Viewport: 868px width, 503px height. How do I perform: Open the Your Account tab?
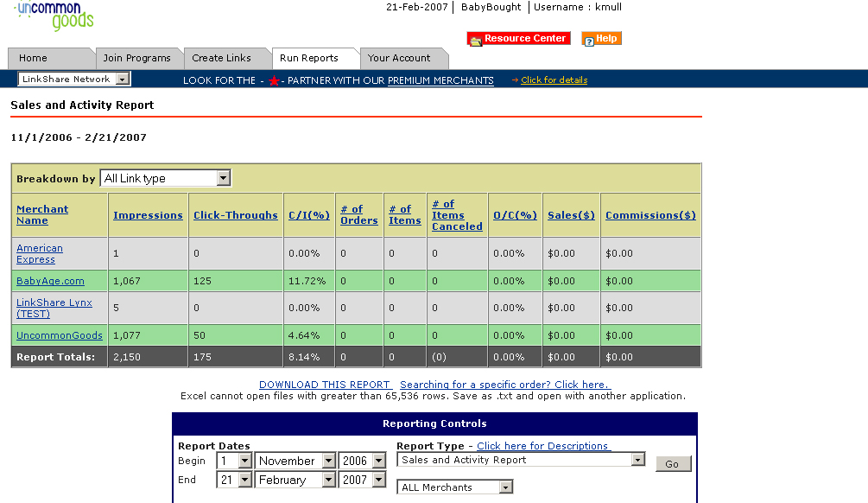(399, 59)
